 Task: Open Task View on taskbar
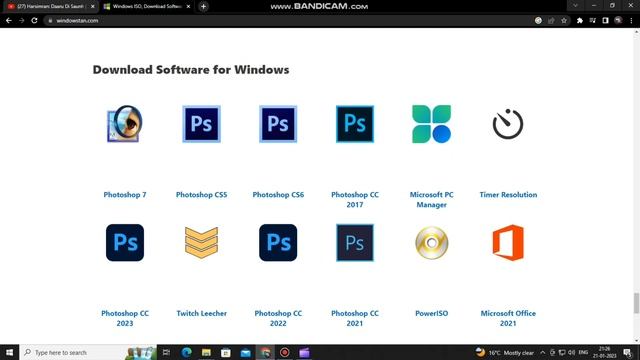click(x=166, y=352)
